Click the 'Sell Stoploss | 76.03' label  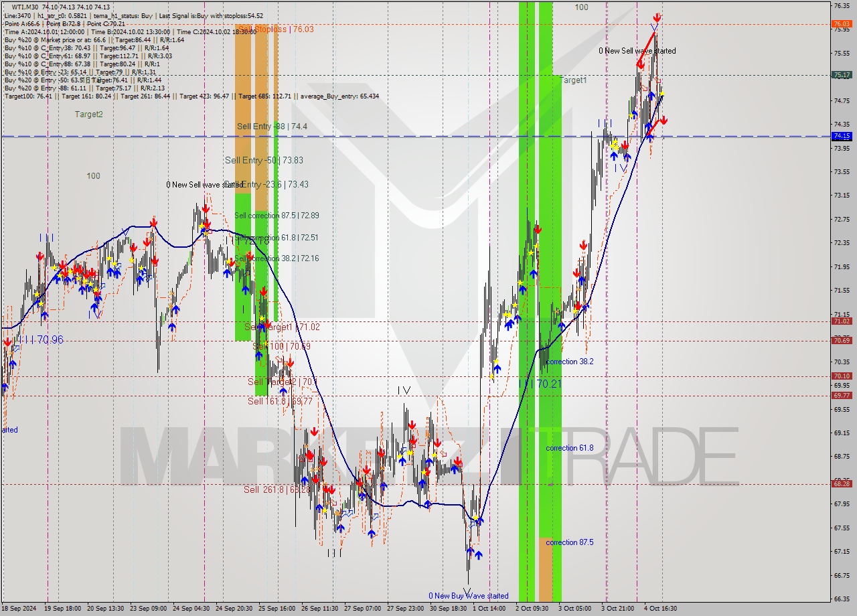pyautogui.click(x=275, y=29)
